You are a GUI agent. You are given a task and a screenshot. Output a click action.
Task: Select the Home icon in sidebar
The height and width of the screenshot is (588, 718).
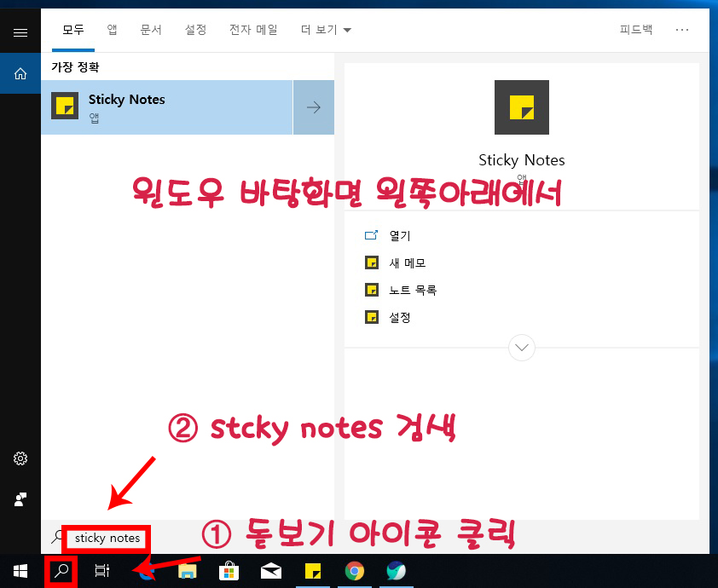20,73
